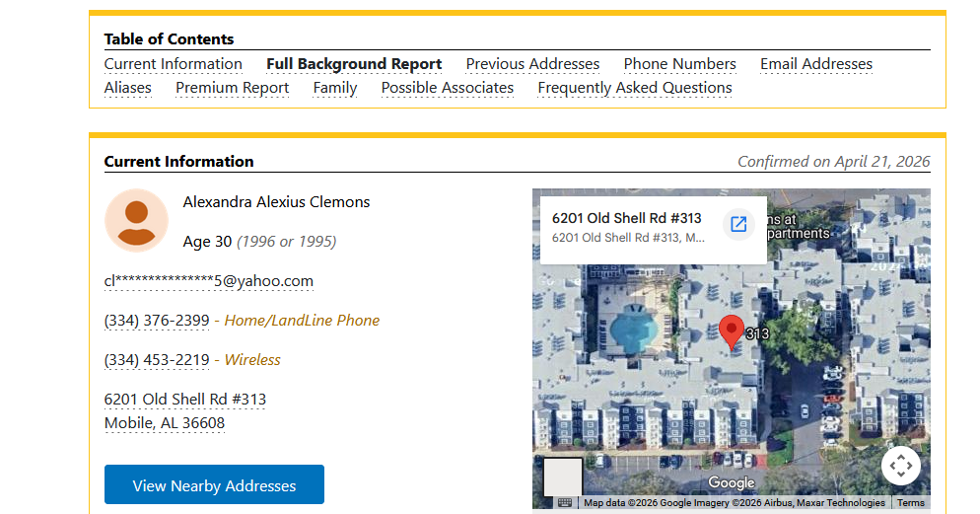Click the red map pin marker

point(731,331)
